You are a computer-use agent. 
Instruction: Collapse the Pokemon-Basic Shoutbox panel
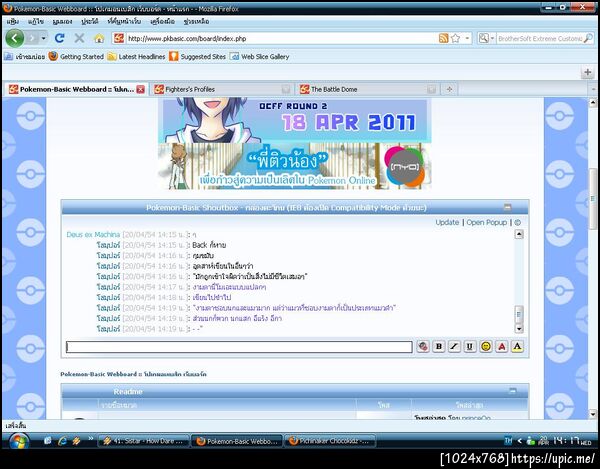click(x=507, y=207)
